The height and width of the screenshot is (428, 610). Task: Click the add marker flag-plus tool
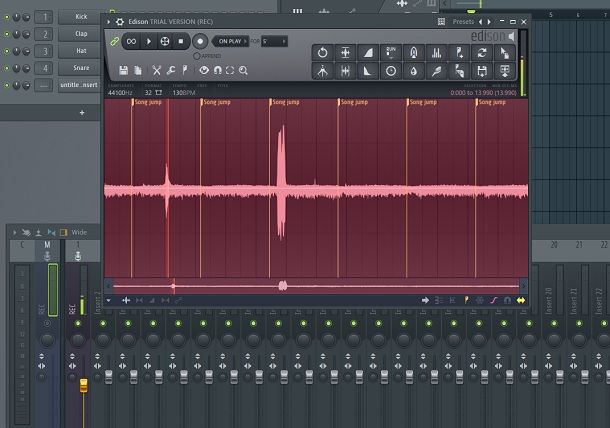(459, 53)
